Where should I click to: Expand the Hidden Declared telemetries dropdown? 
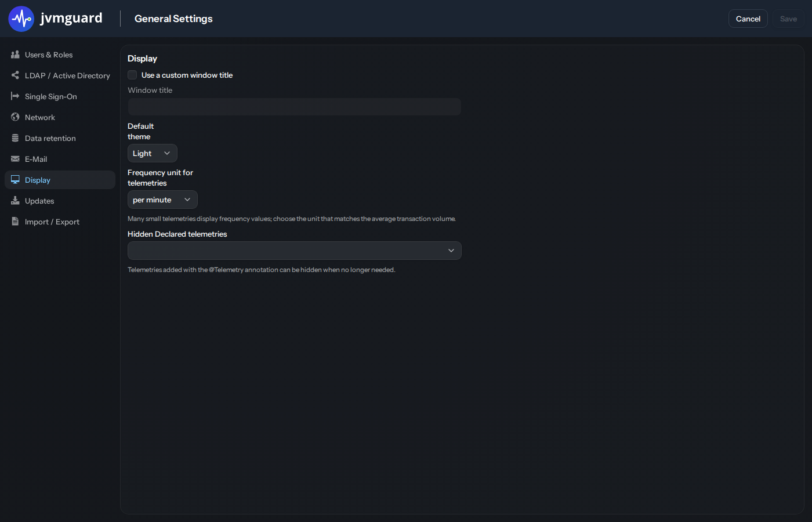(x=295, y=251)
